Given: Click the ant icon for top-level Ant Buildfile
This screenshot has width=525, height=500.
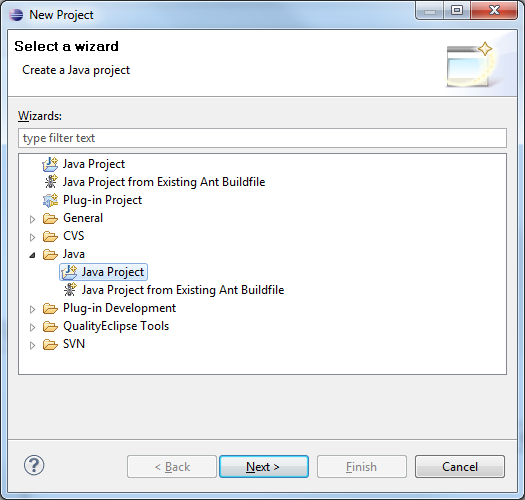Looking at the screenshot, I should click(x=51, y=182).
